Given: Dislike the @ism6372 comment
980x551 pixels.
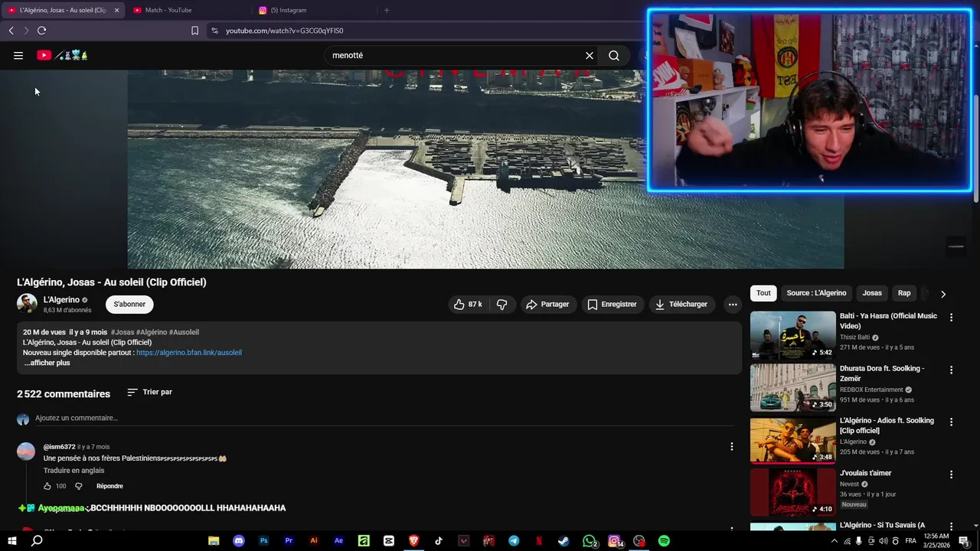Looking at the screenshot, I should point(78,486).
